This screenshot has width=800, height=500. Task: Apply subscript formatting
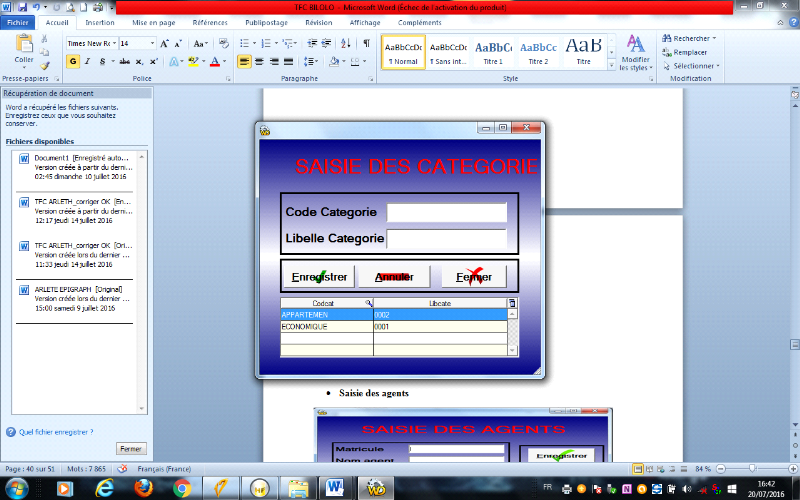139,62
